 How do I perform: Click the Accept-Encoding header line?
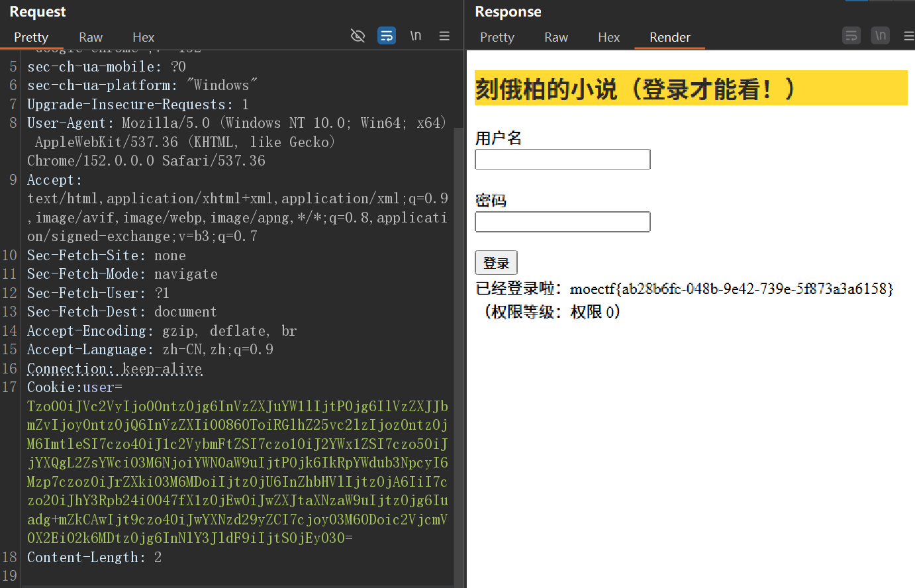coord(162,331)
